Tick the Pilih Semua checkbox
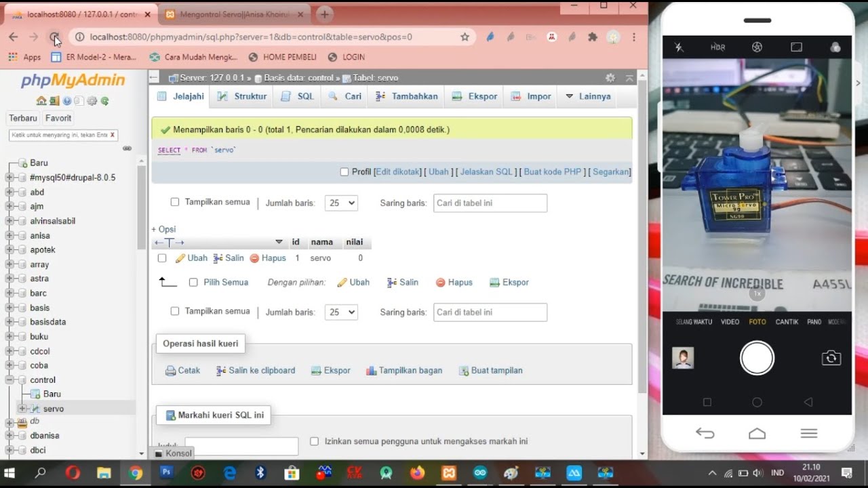 pyautogui.click(x=193, y=282)
